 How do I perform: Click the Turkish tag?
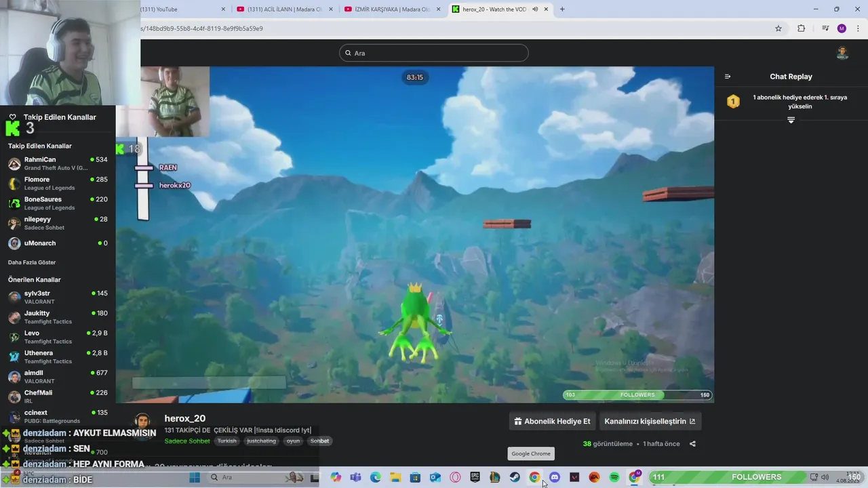click(227, 441)
